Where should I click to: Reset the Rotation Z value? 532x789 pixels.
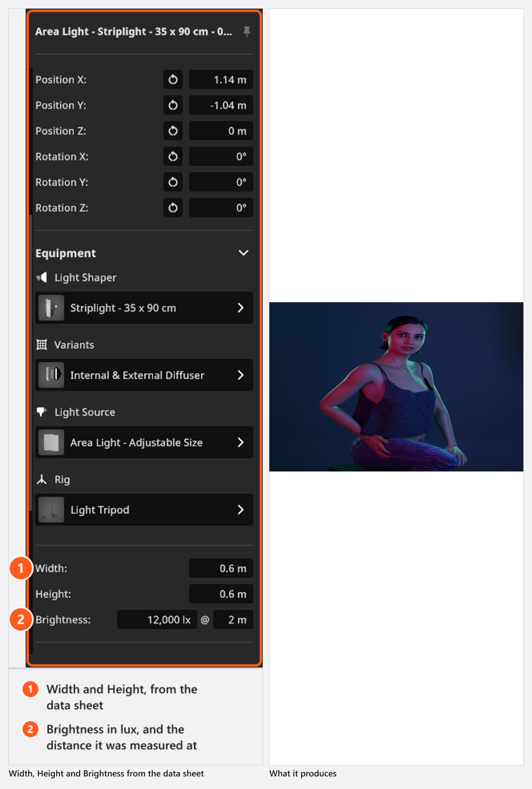coord(173,207)
